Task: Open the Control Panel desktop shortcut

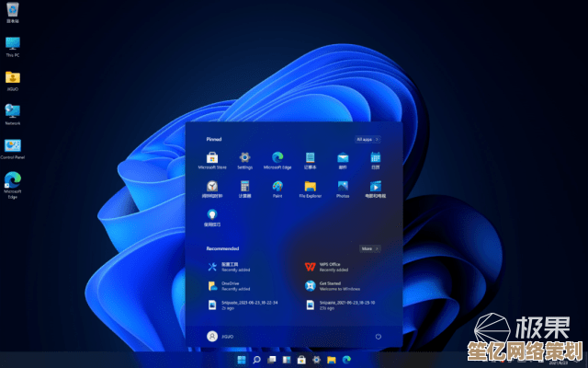Action: (x=13, y=147)
